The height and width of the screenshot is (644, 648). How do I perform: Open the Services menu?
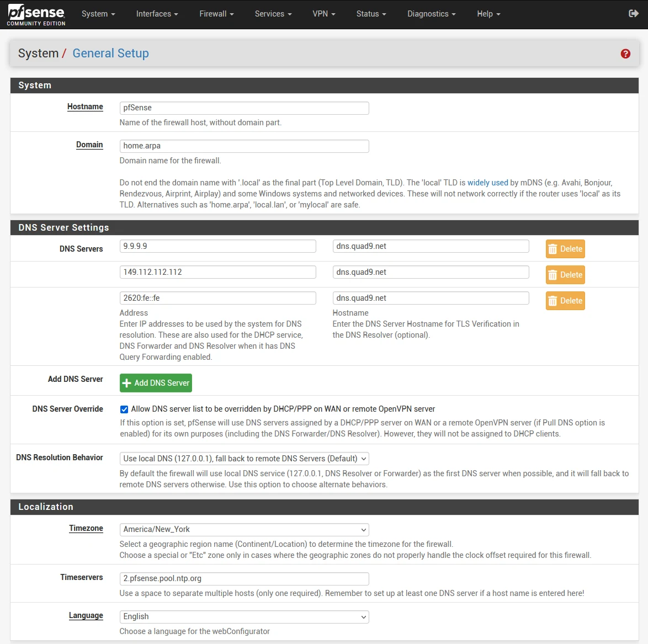point(273,14)
